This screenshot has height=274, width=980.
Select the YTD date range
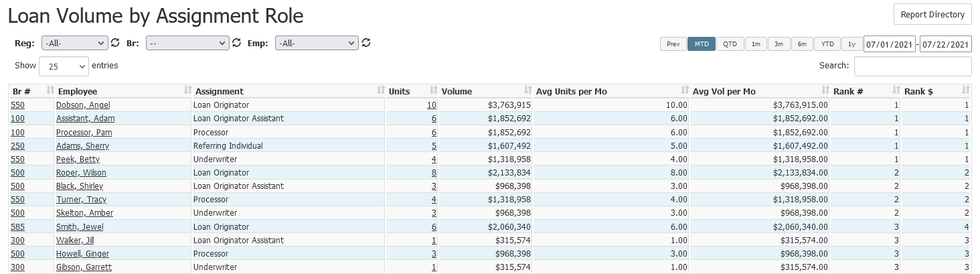[827, 44]
